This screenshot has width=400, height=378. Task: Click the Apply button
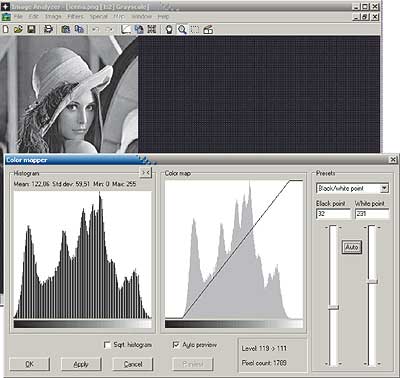click(81, 364)
